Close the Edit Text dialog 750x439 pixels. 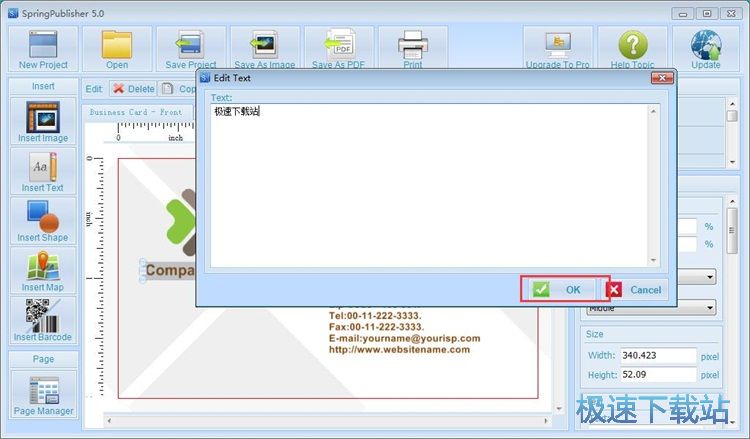[x=662, y=78]
